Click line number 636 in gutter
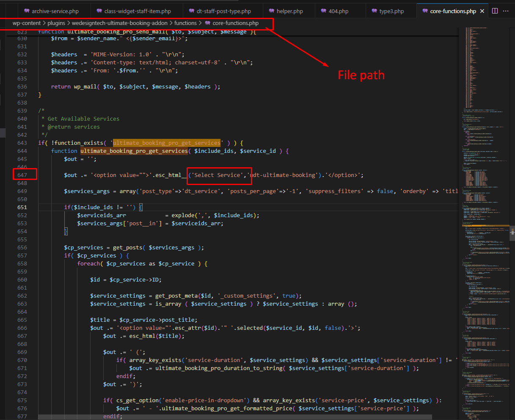The height and width of the screenshot is (420, 515). click(22, 86)
